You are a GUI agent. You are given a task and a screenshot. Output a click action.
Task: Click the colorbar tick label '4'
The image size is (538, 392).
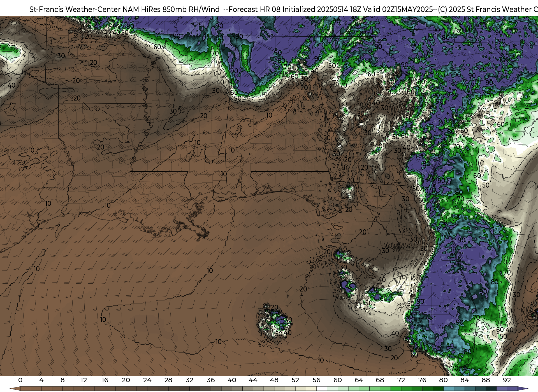41,380
